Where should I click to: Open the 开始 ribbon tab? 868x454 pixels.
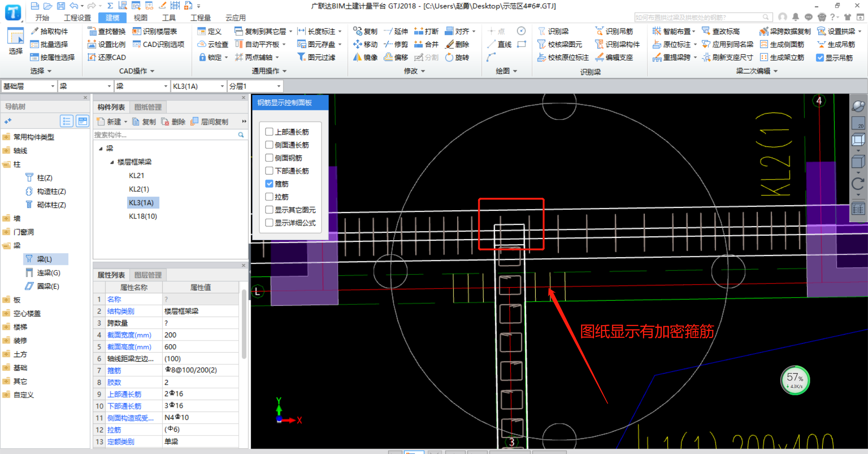tap(42, 18)
